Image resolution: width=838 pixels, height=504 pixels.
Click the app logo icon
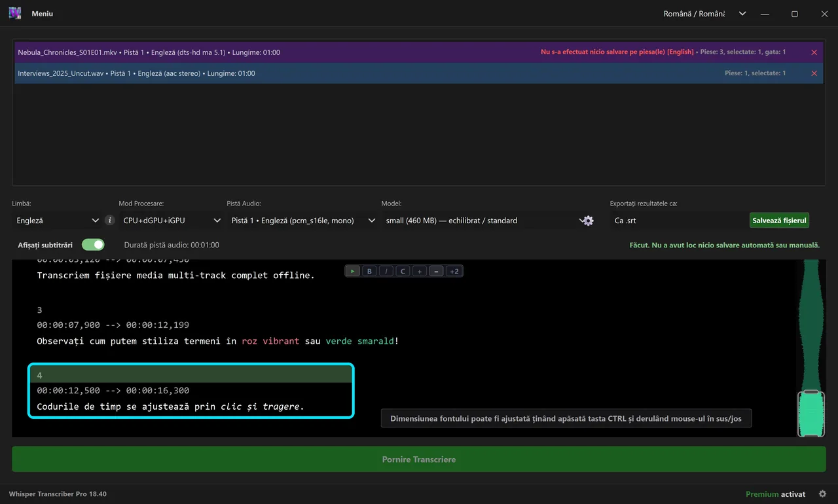pos(15,13)
